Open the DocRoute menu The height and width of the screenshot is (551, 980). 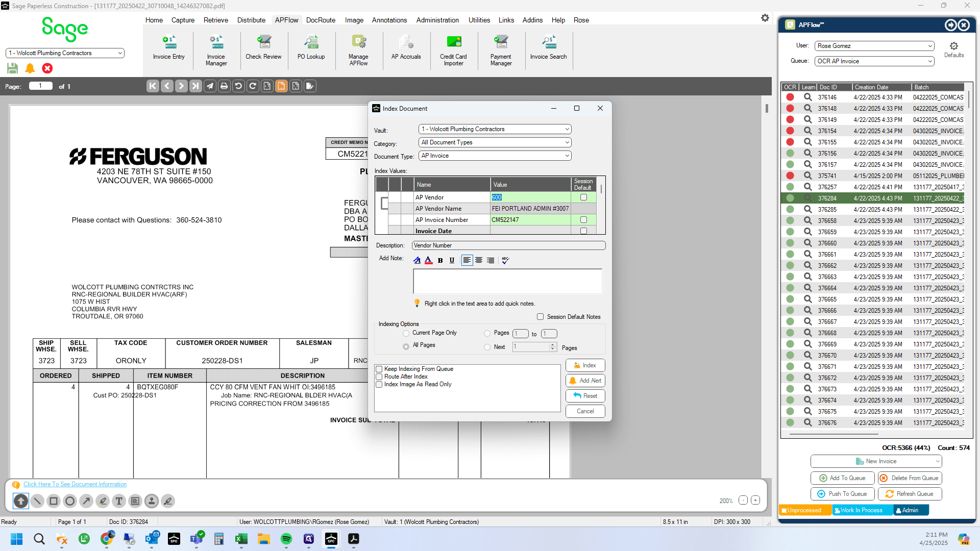(321, 20)
